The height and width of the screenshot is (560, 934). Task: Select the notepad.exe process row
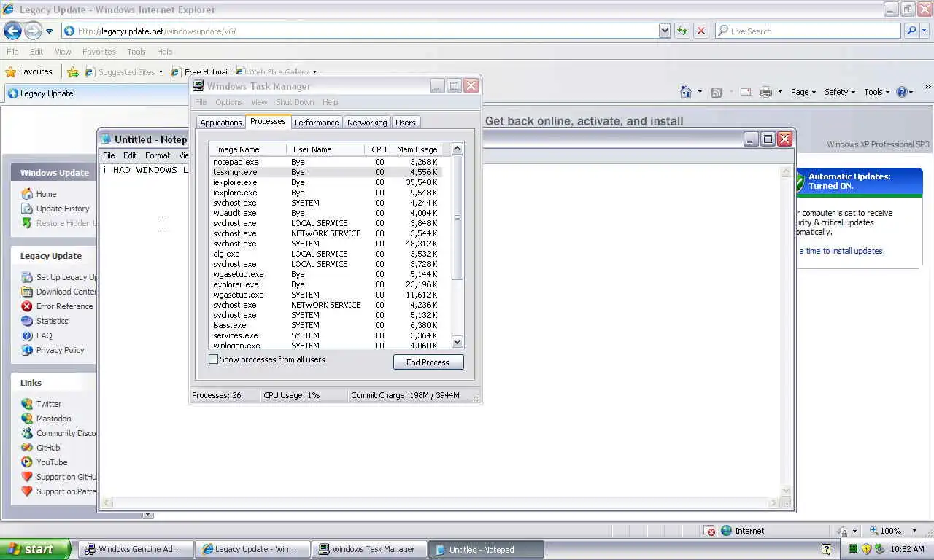325,162
